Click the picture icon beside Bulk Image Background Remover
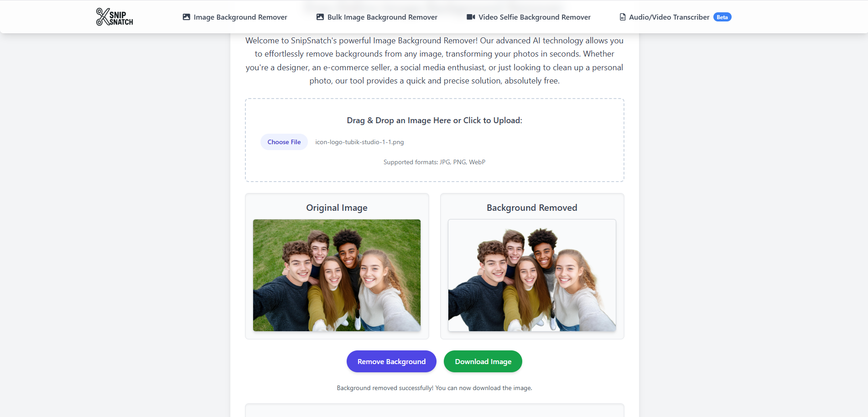Screen dimensions: 868x417 pos(320,17)
